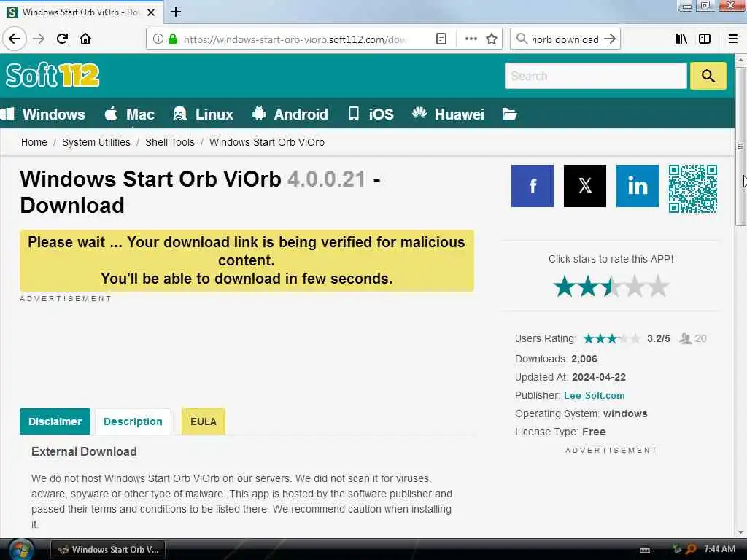Open the Lee-Soft.com publisher link
This screenshot has height=560, width=747.
click(594, 395)
